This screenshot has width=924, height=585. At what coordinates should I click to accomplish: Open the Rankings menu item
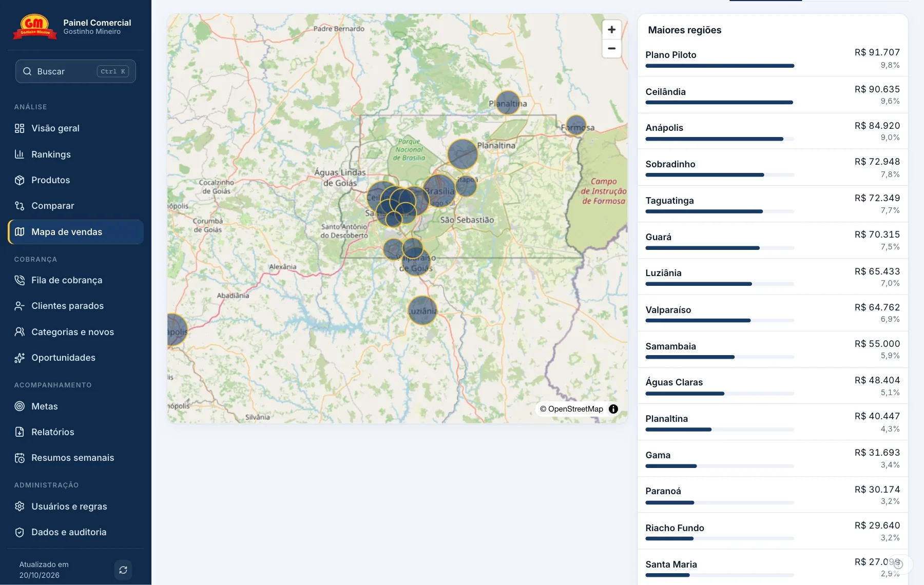coord(75,154)
